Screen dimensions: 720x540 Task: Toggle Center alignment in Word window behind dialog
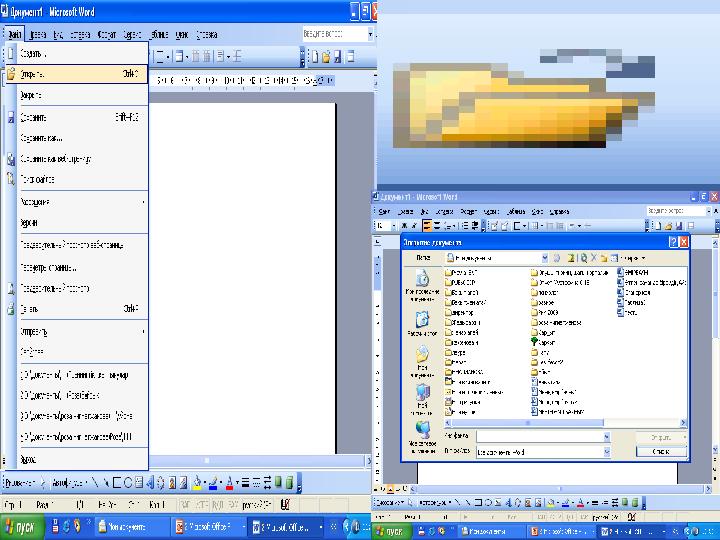pos(437,225)
